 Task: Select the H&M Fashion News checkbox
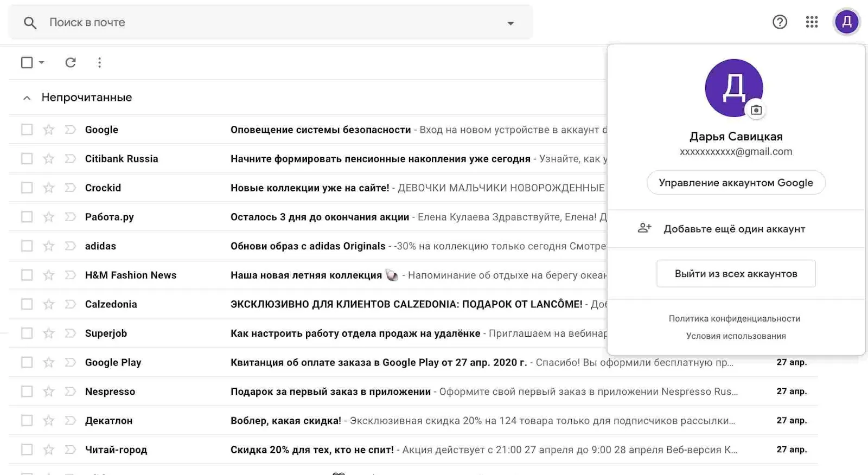click(x=27, y=275)
